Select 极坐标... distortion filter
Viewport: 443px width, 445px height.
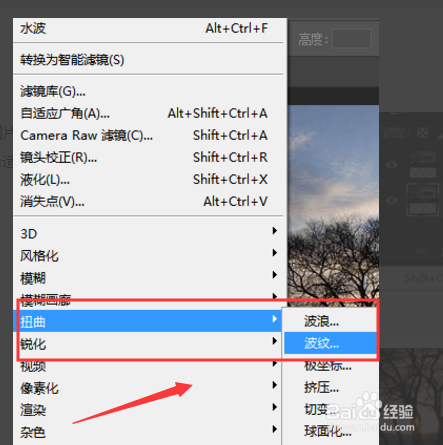click(x=330, y=366)
